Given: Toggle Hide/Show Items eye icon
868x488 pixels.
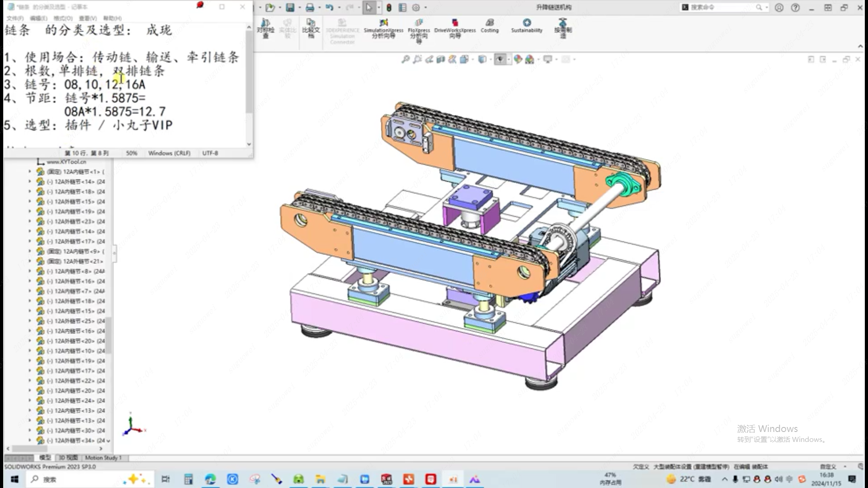Looking at the screenshot, I should click(x=500, y=59).
